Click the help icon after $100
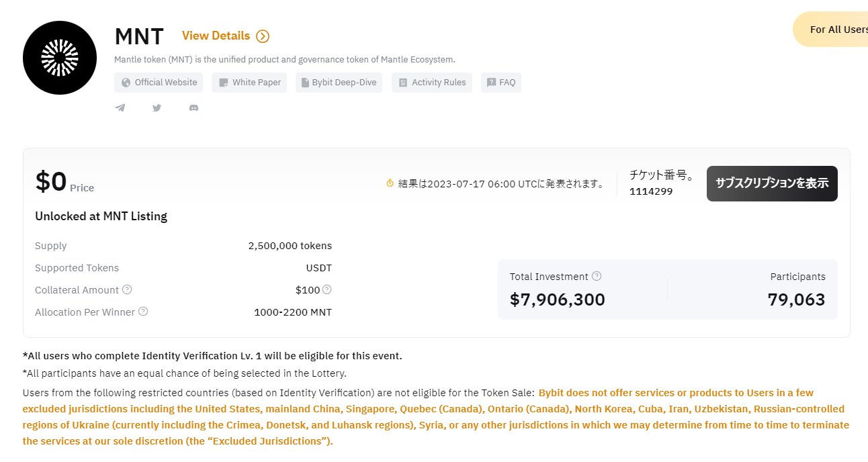The height and width of the screenshot is (462, 868). pos(327,289)
